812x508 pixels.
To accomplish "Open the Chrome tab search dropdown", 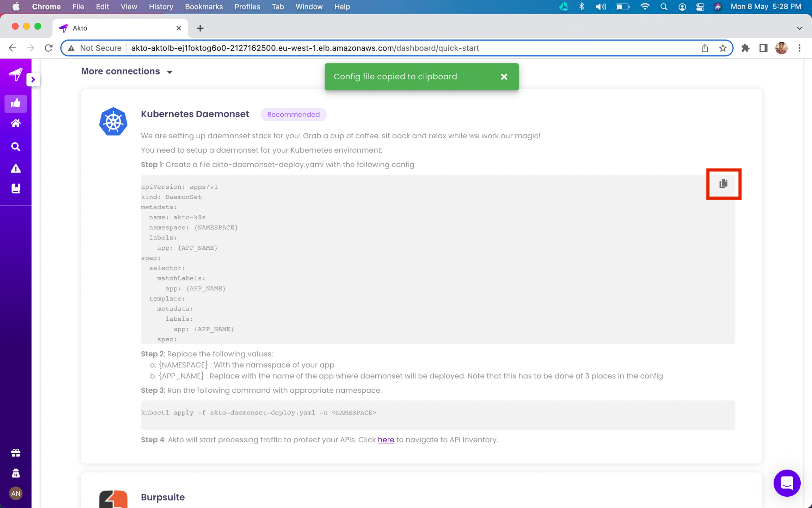I will tap(799, 28).
